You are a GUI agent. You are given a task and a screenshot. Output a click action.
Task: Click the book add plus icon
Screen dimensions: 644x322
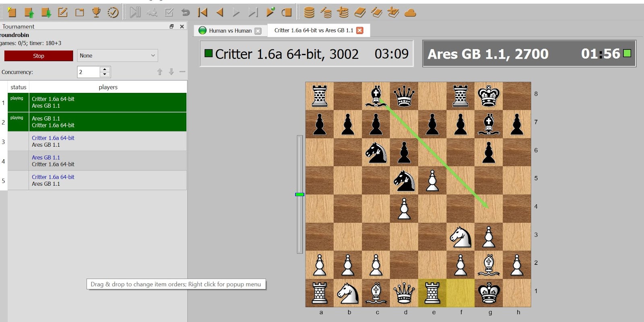(x=393, y=12)
